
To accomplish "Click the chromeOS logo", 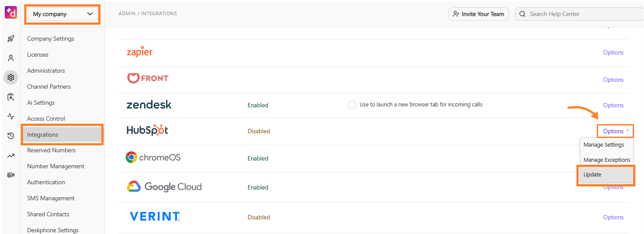I will tap(153, 157).
